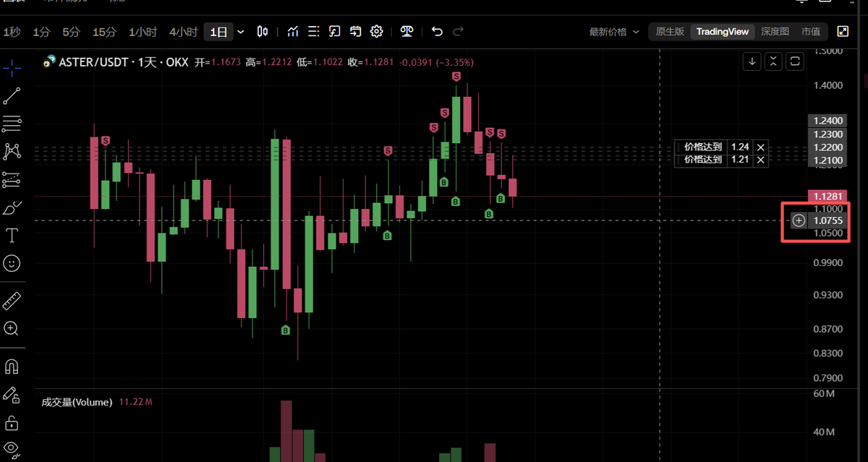Expand more timeframes dropdown arrow
868x462 pixels.
[241, 32]
